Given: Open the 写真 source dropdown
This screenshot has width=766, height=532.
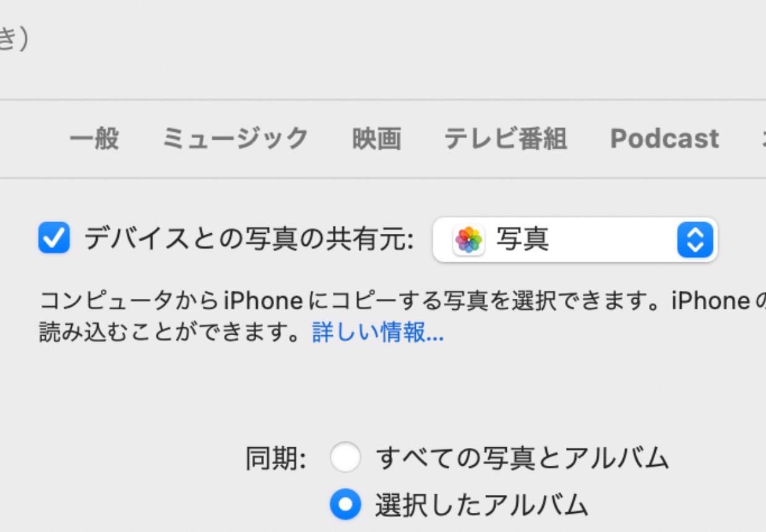Looking at the screenshot, I should pyautogui.click(x=575, y=240).
